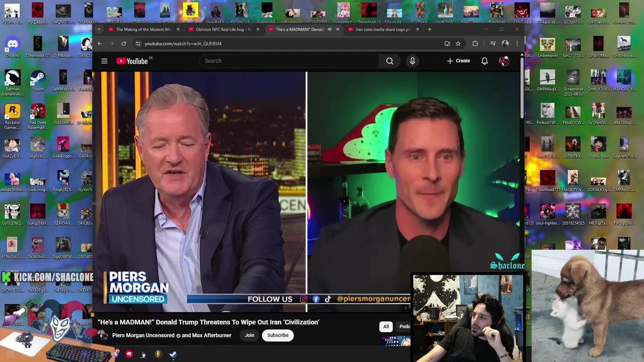Image resolution: width=644 pixels, height=362 pixels.
Task: Open Chrome profile avatar in toolbar
Action: coord(505,44)
